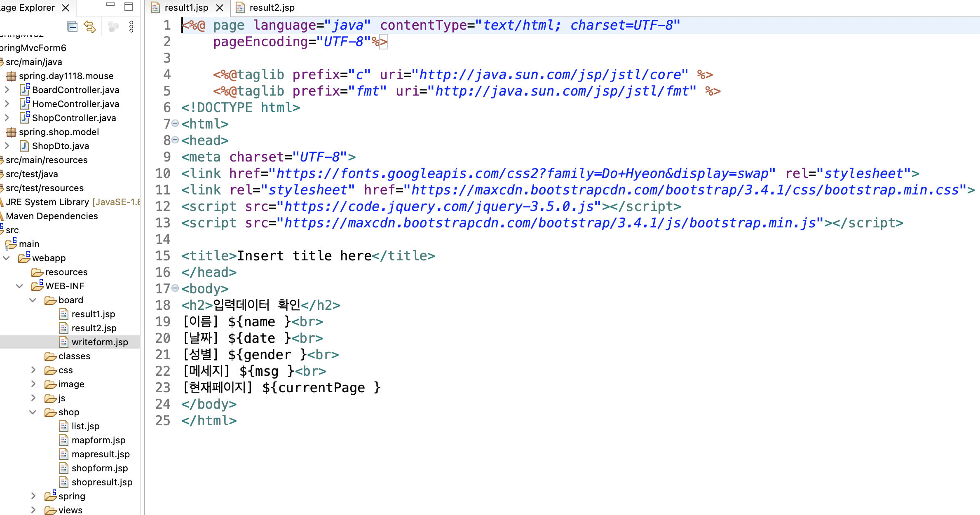Fold the body section on line 17
Image resolution: width=980 pixels, height=515 pixels.
coord(175,288)
